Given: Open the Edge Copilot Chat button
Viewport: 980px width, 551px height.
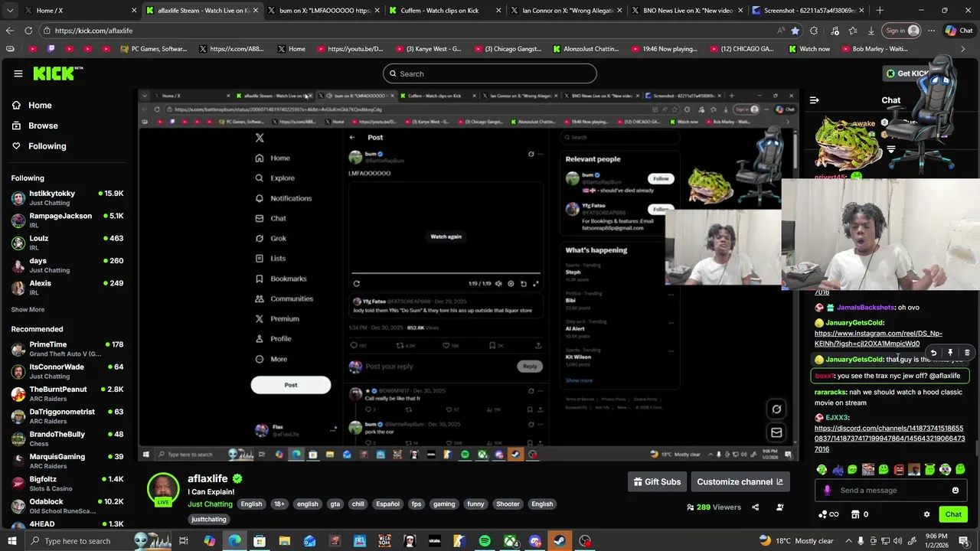Looking at the screenshot, I should pyautogui.click(x=959, y=31).
